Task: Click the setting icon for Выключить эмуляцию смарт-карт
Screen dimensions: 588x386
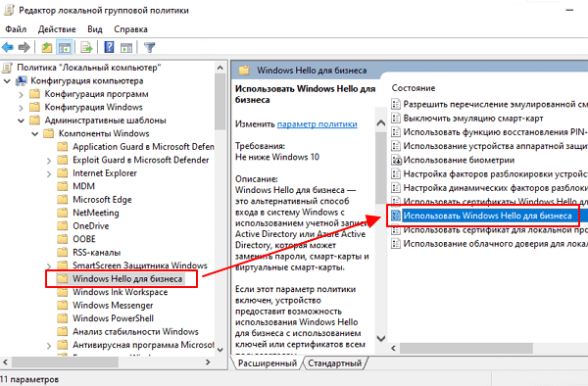Action: click(x=396, y=119)
